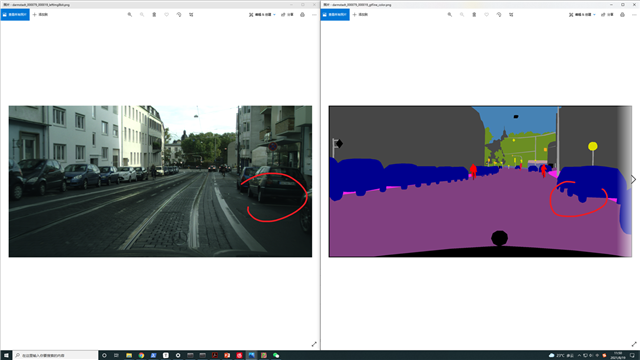Image resolution: width=640 pixels, height=360 pixels.
Task: Open Chrome from the Windows taskbar
Action: [x=141, y=356]
